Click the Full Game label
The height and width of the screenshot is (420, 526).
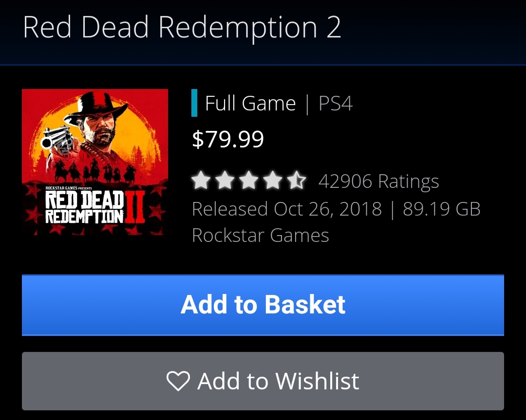pos(250,103)
